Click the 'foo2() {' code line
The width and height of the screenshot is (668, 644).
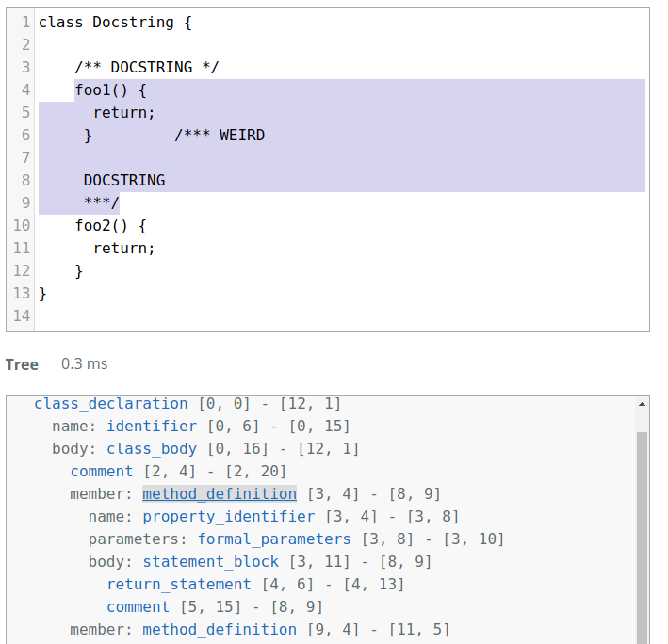click(111, 226)
